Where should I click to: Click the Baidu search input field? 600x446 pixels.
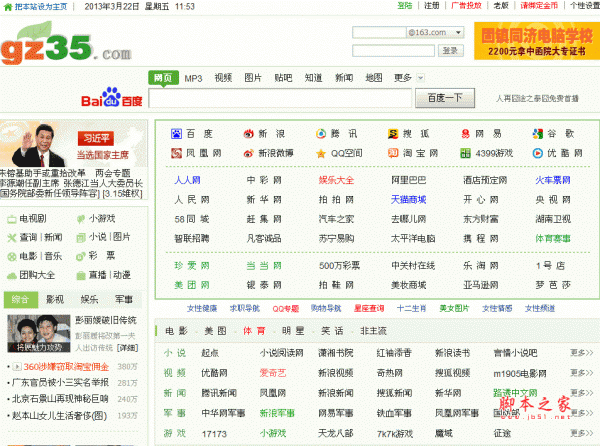coord(280,98)
